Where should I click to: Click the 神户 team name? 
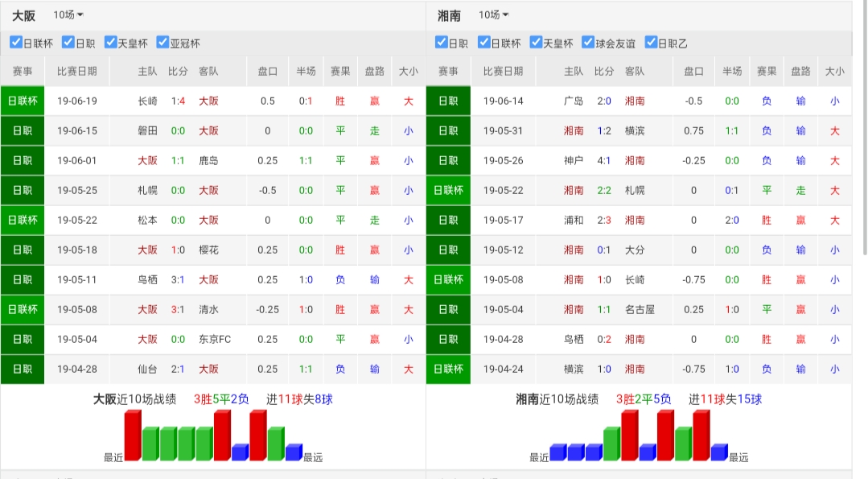tap(574, 160)
